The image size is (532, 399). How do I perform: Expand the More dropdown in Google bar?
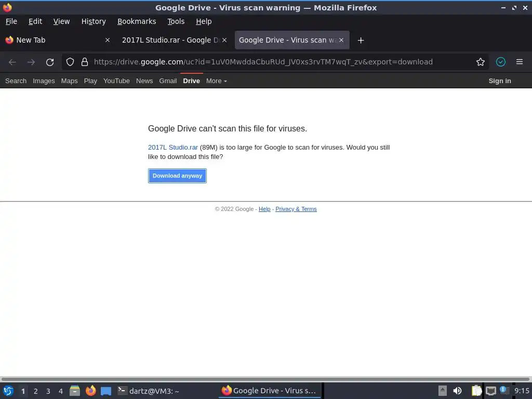tap(217, 81)
